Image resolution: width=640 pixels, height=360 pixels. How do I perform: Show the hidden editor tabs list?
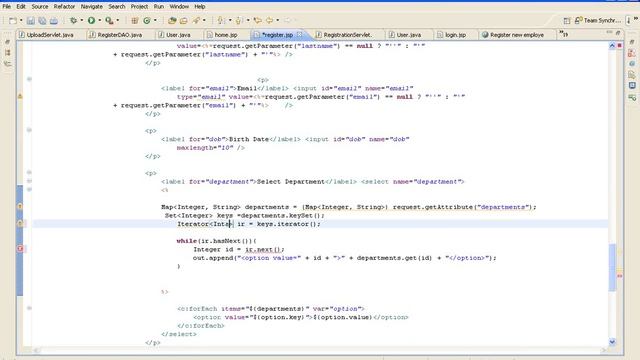tap(563, 33)
